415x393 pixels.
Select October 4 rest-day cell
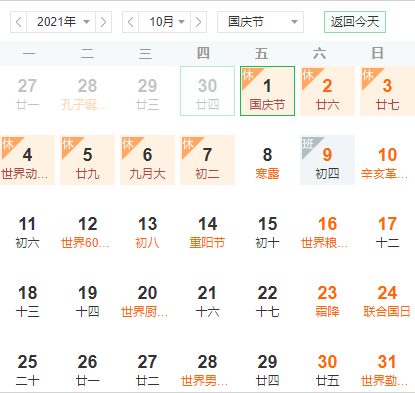pyautogui.click(x=27, y=160)
